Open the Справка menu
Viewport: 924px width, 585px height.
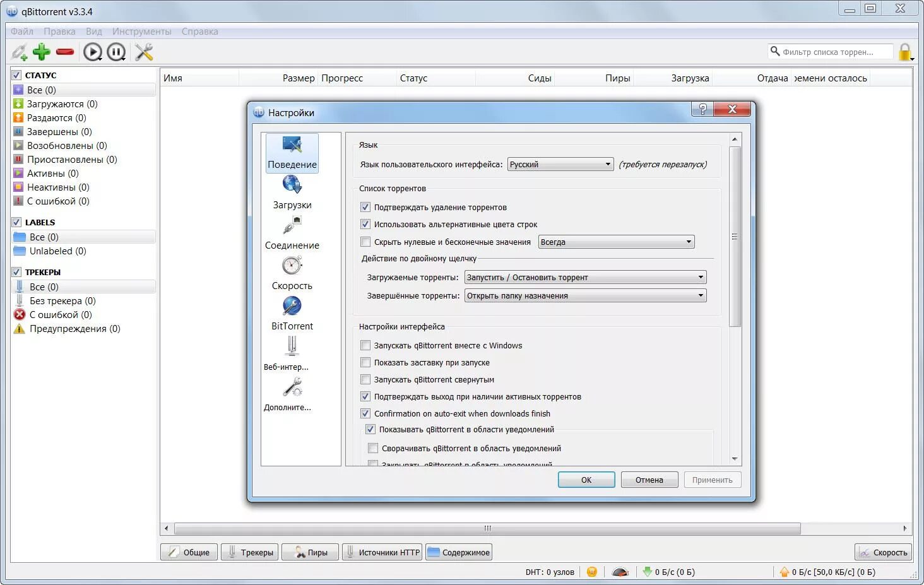(199, 32)
